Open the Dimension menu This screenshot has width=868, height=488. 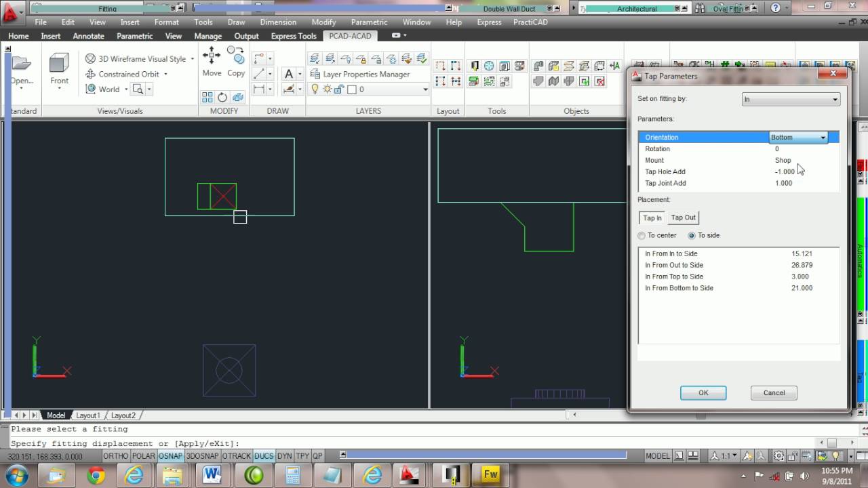(x=278, y=22)
